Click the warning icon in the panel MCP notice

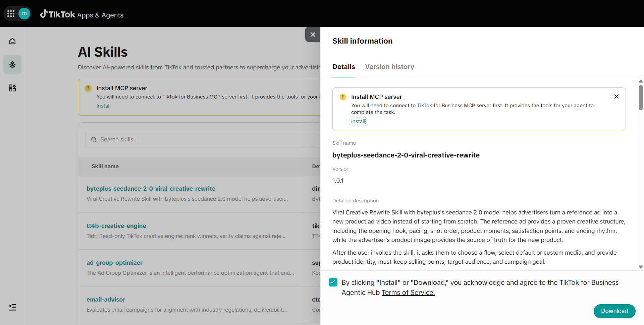click(x=343, y=97)
